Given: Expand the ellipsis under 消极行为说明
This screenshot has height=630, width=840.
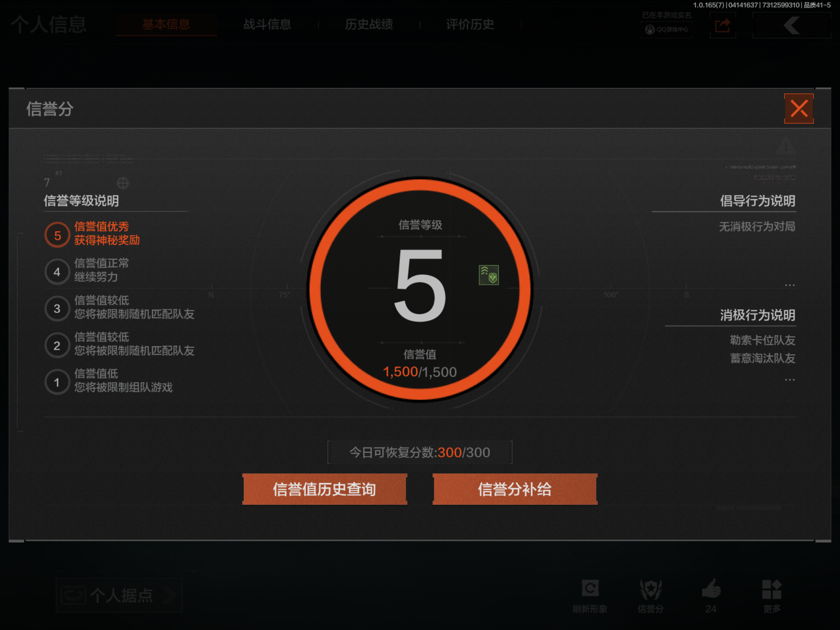Looking at the screenshot, I should (x=790, y=379).
